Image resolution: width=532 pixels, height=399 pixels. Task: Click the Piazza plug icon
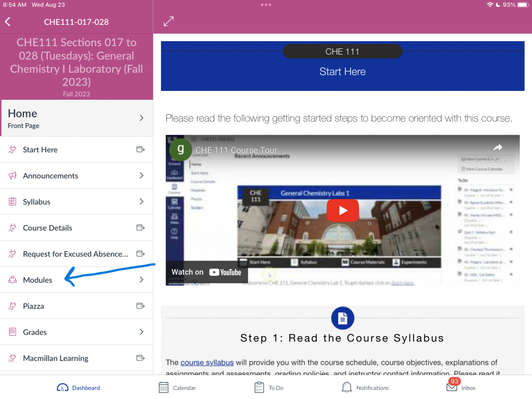[12, 306]
